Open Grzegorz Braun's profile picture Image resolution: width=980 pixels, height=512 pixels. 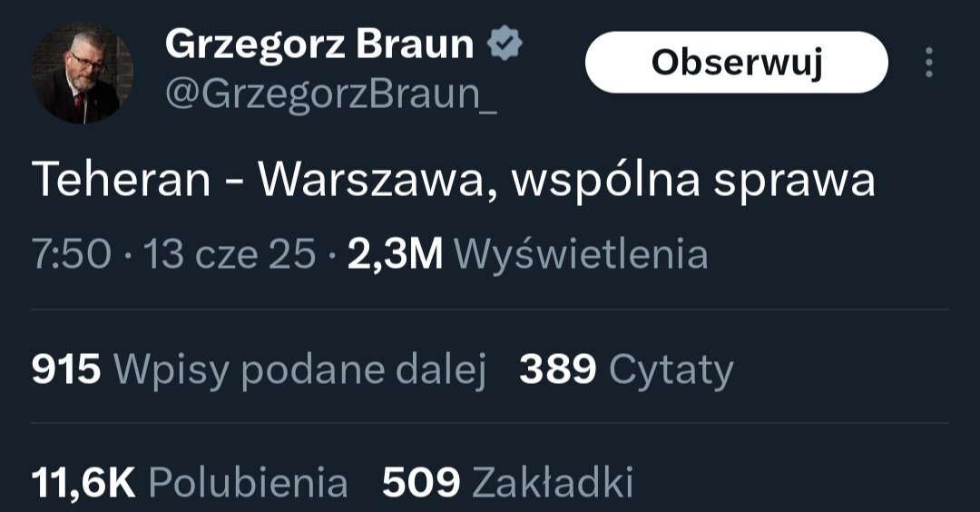click(x=82, y=73)
